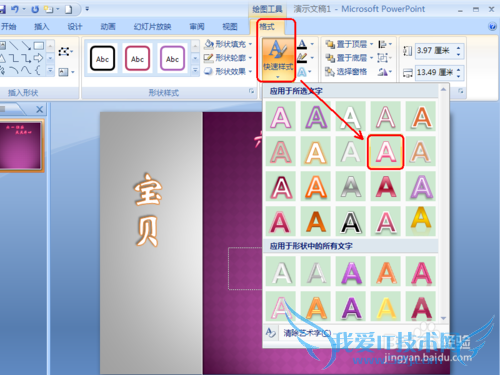Click the Group objects icon next to 置于底层
The height and width of the screenshot is (375, 500).
tap(382, 58)
